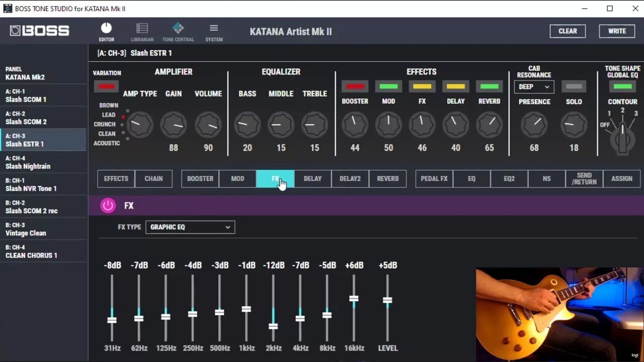Click the Gain knob

174,125
